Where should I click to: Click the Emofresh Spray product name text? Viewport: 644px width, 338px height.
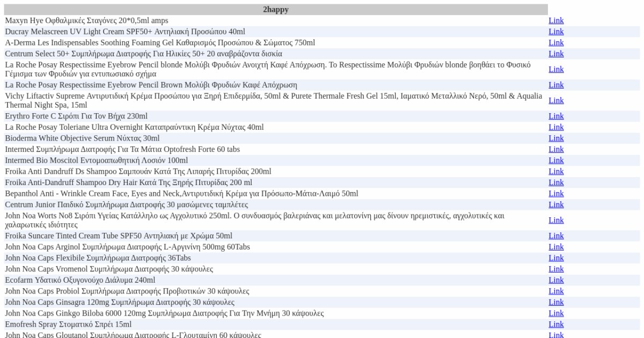(68, 325)
